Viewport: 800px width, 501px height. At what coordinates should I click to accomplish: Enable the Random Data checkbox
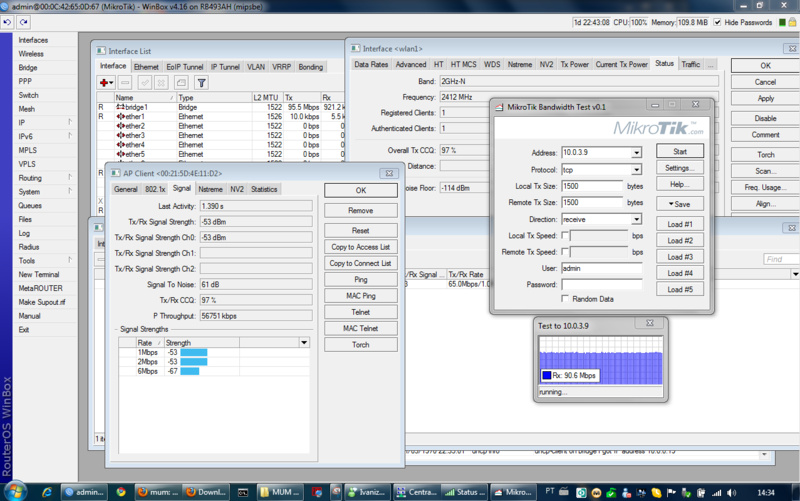point(565,298)
